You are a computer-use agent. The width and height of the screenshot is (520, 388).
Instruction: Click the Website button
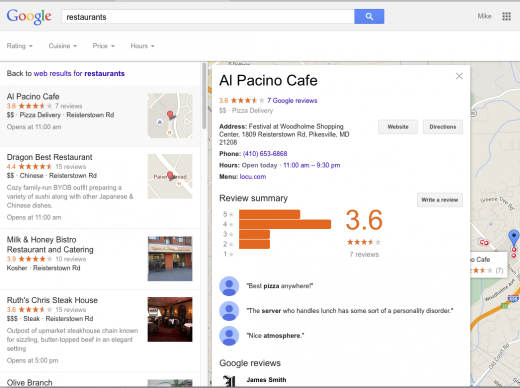click(x=398, y=127)
